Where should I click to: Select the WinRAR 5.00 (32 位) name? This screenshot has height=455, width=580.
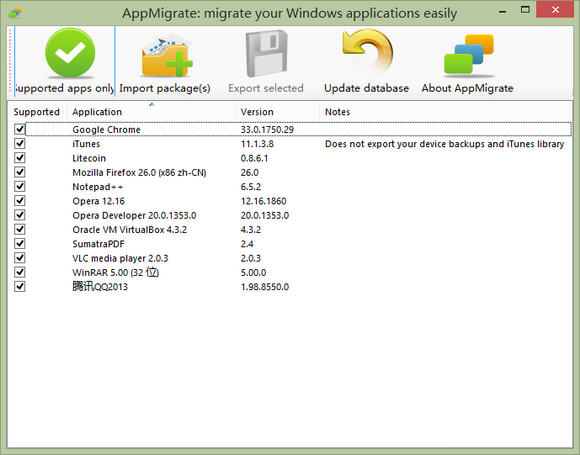pos(115,273)
